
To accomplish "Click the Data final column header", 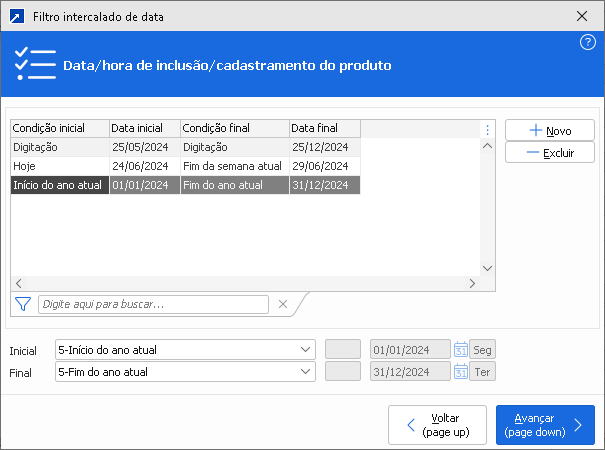I will coord(324,128).
